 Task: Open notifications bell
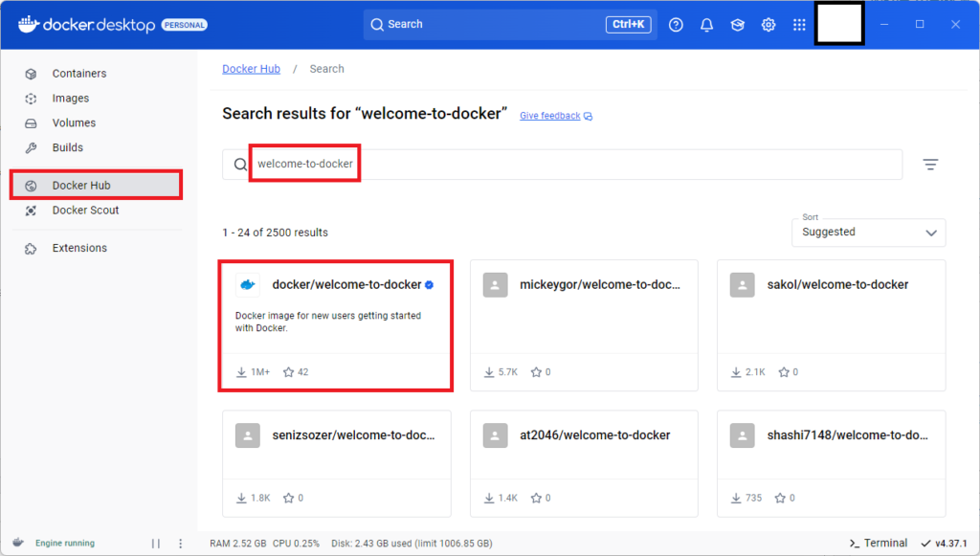[706, 24]
